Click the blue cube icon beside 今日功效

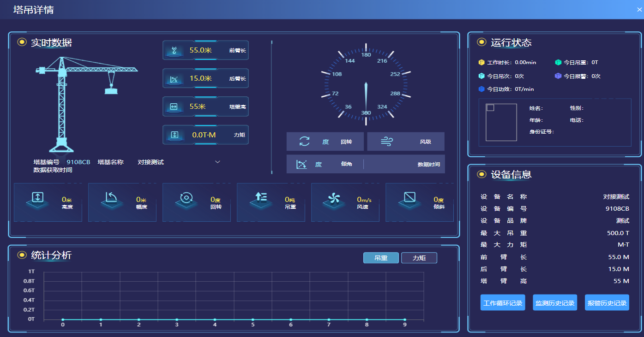click(x=481, y=89)
